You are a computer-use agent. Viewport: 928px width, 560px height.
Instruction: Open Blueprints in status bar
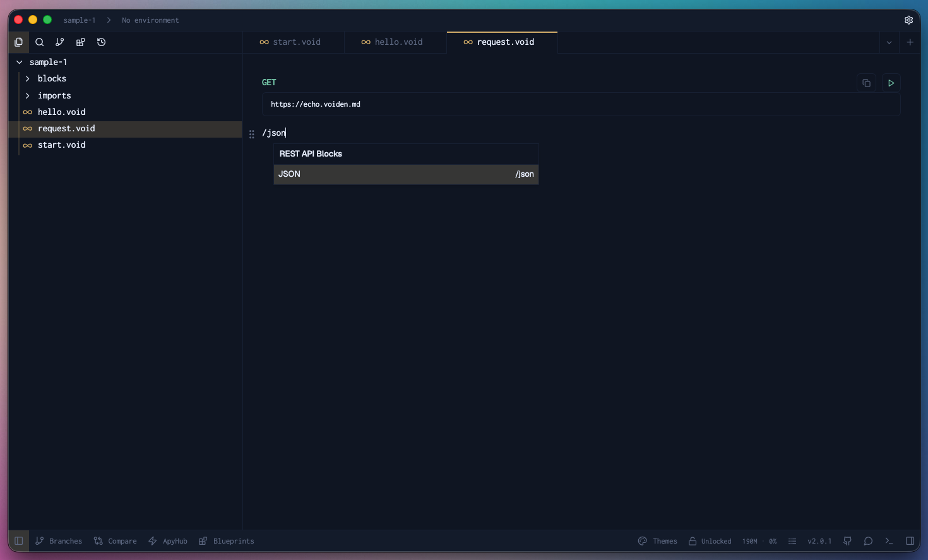pos(226,541)
